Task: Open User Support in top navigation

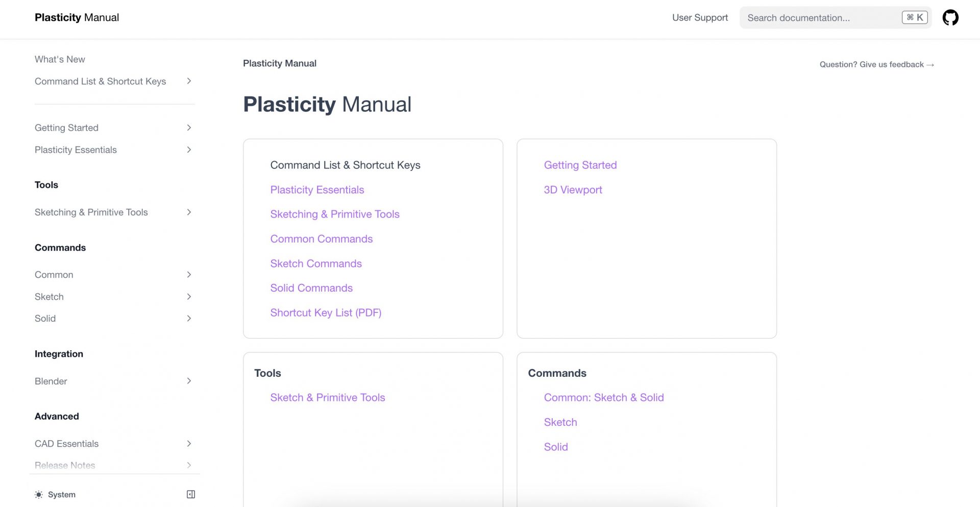Action: [x=700, y=17]
